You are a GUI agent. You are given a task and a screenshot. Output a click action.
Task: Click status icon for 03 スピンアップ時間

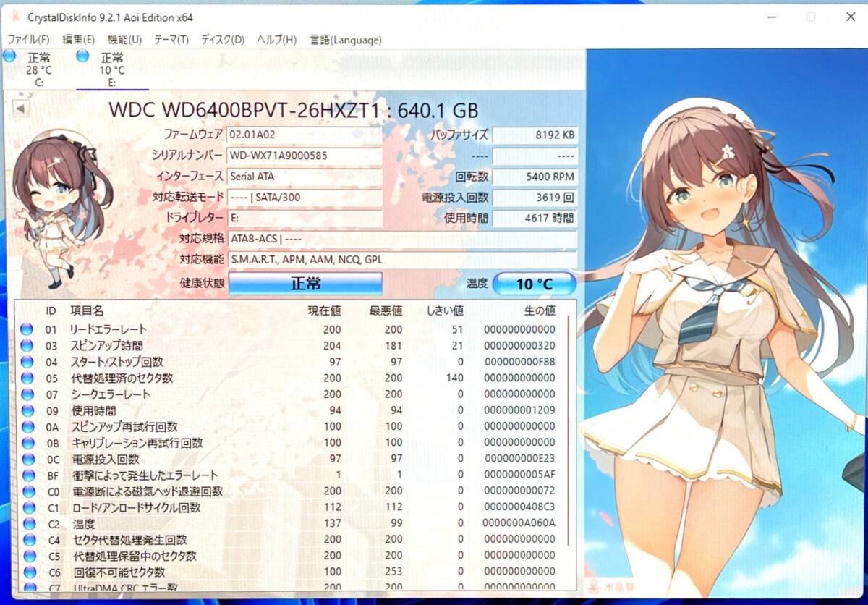point(27,346)
